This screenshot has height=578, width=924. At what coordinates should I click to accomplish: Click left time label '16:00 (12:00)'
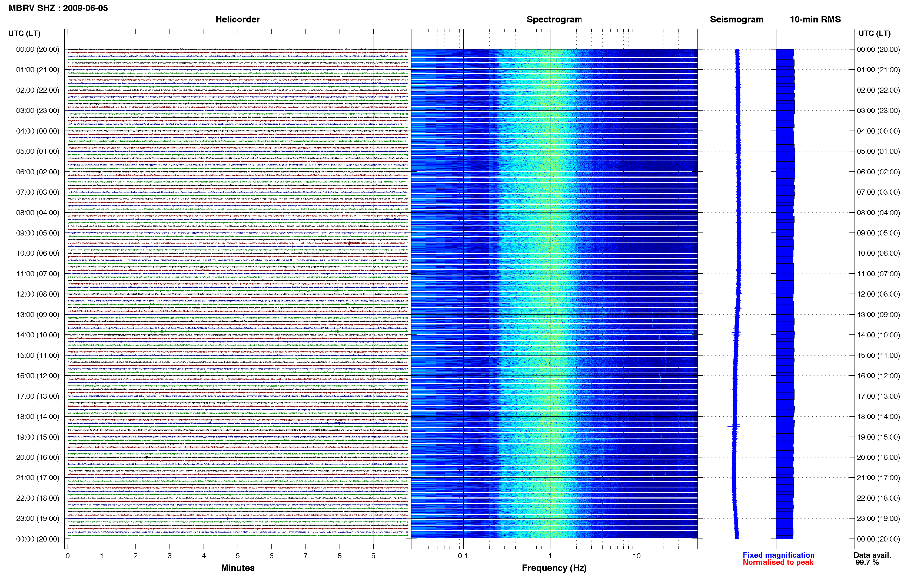tap(38, 376)
